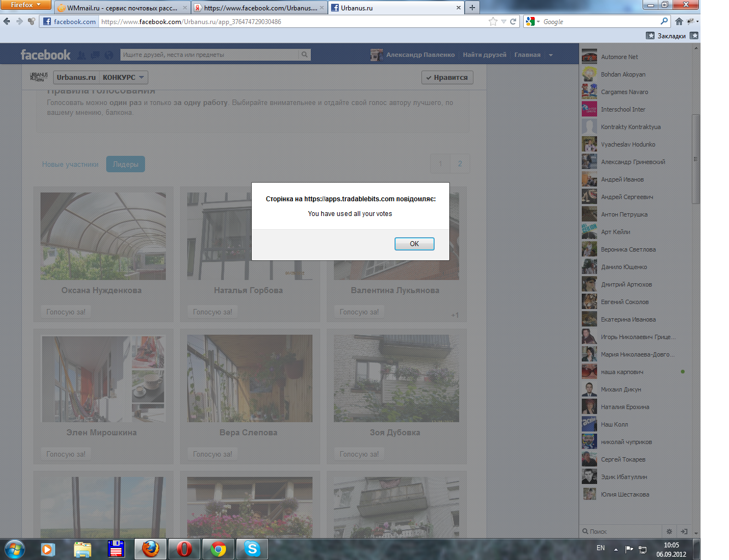Collapse the chat sidebar icon

[684, 532]
